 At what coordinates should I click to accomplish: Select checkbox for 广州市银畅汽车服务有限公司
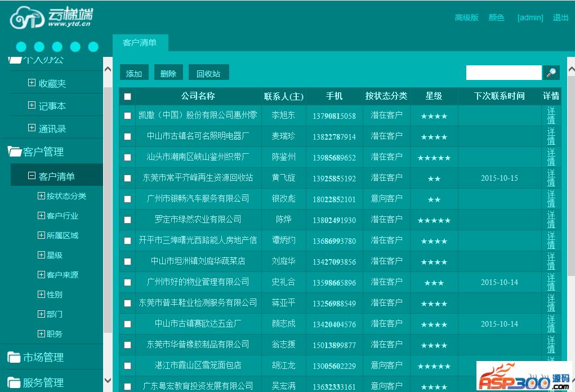click(127, 199)
